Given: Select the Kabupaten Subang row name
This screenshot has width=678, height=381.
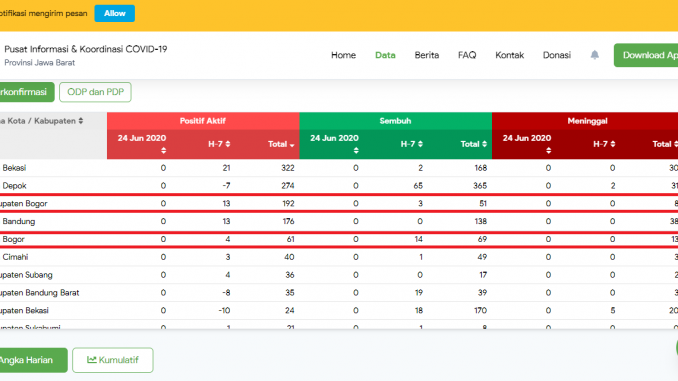Looking at the screenshot, I should [x=26, y=275].
